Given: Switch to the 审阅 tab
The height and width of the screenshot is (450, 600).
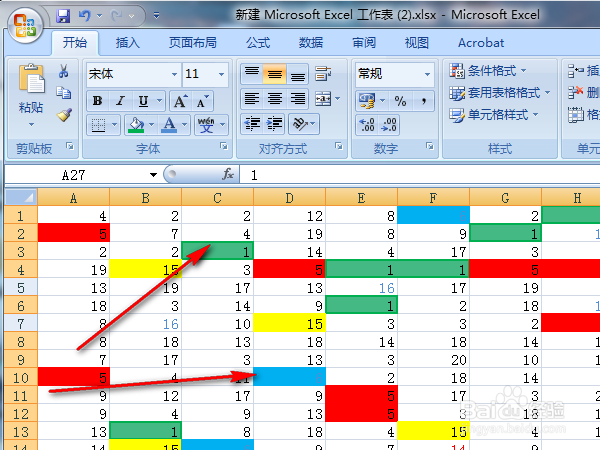Looking at the screenshot, I should click(364, 42).
